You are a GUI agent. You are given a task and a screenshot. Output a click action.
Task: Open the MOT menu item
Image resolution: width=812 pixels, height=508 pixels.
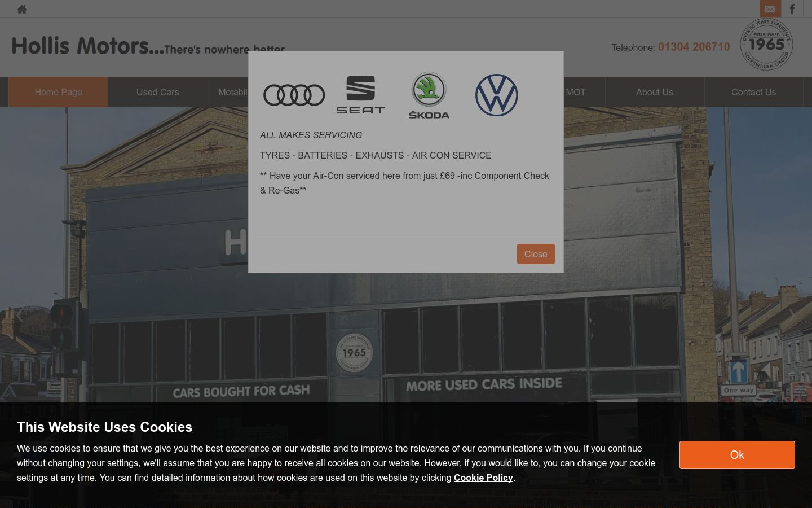(x=576, y=92)
